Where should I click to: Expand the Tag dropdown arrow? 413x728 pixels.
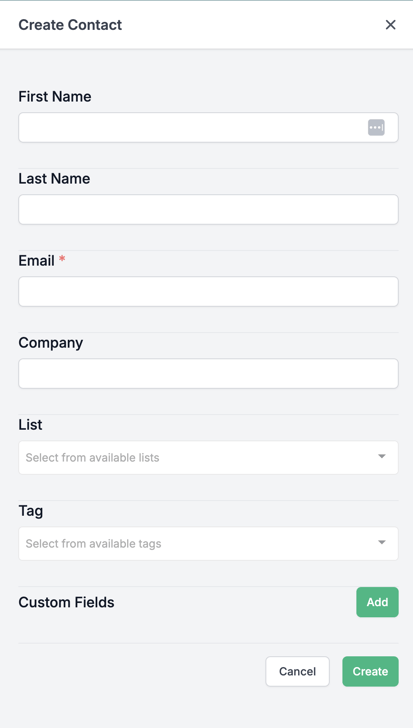pos(381,542)
